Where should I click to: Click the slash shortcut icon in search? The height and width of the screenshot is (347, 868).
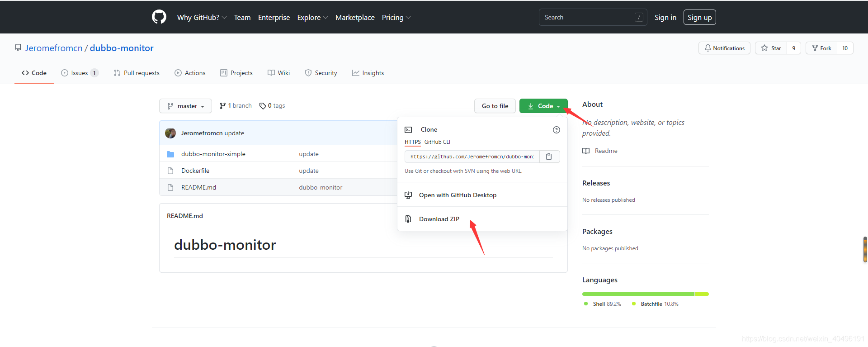639,17
